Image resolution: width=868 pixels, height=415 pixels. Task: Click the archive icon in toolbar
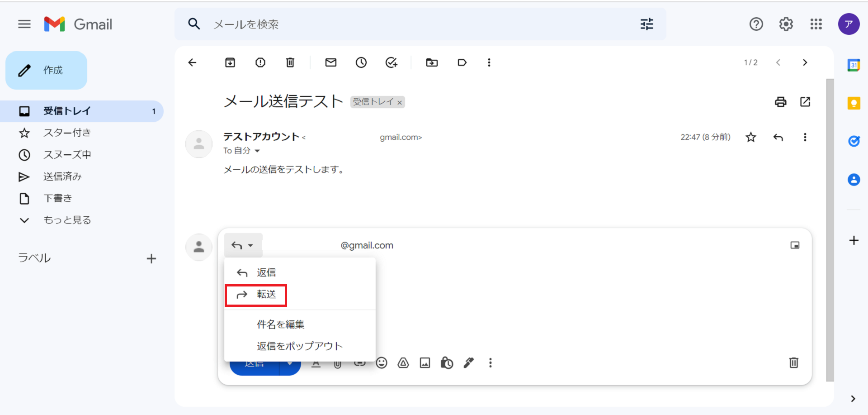[230, 62]
